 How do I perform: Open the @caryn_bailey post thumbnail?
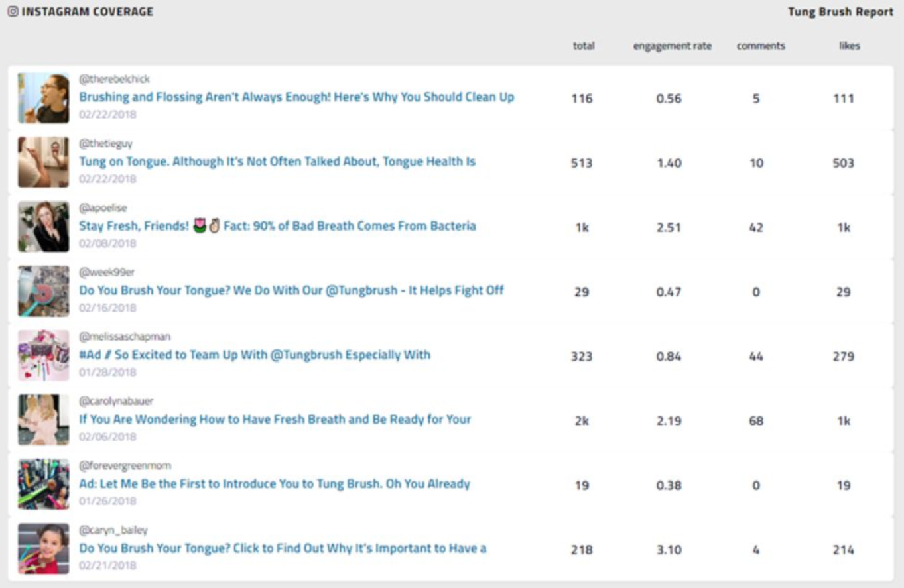43,548
